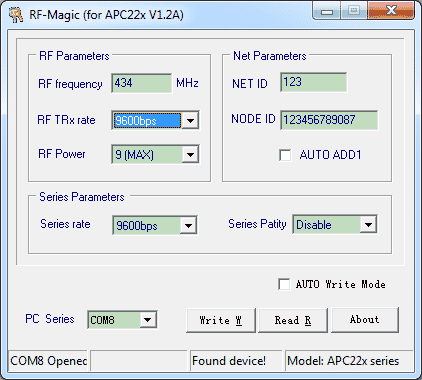This screenshot has width=422, height=380.
Task: Click the 'Series Patity' label
Action: pos(257,224)
